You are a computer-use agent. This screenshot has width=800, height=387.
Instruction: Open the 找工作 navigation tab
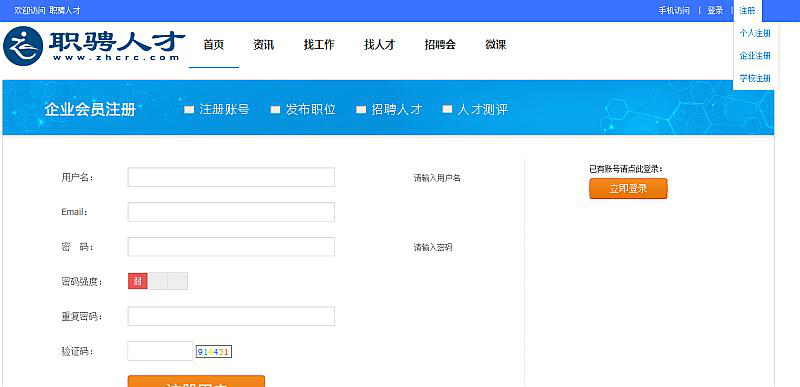pos(319,45)
